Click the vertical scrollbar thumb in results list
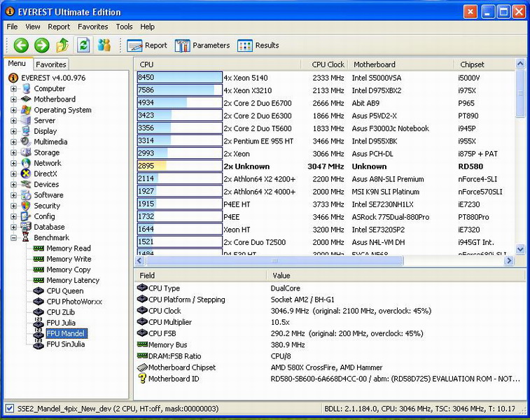The image size is (530, 420). pyautogui.click(x=520, y=94)
